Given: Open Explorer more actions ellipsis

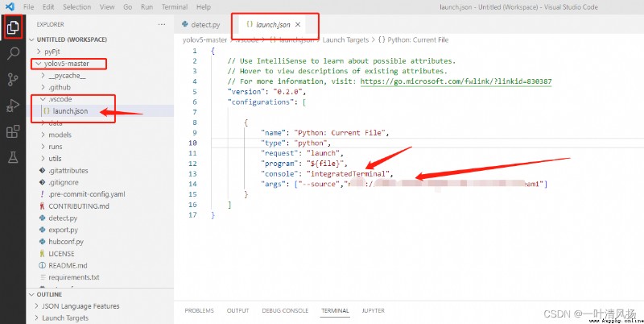Looking at the screenshot, I should pyautogui.click(x=162, y=25).
